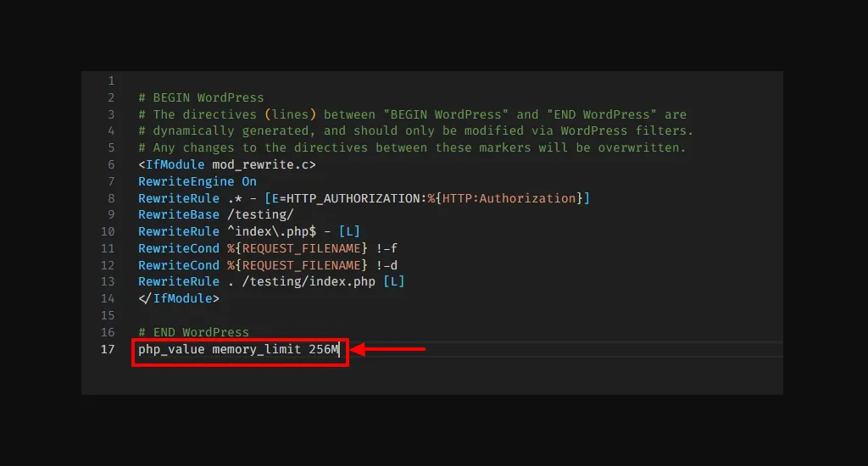Click 'REQUEST_FILENAME' on the '!-f' line
This screenshot has width=868, height=466.
coord(301,248)
